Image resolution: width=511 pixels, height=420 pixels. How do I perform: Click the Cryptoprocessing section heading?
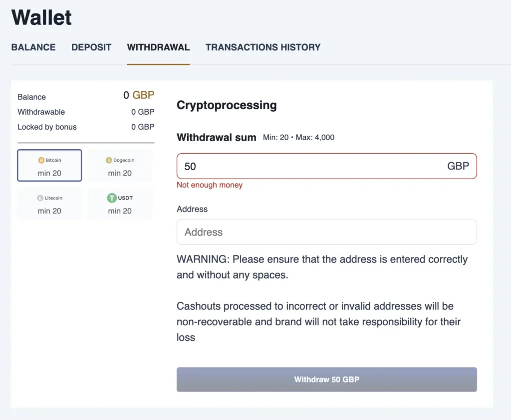pos(227,105)
